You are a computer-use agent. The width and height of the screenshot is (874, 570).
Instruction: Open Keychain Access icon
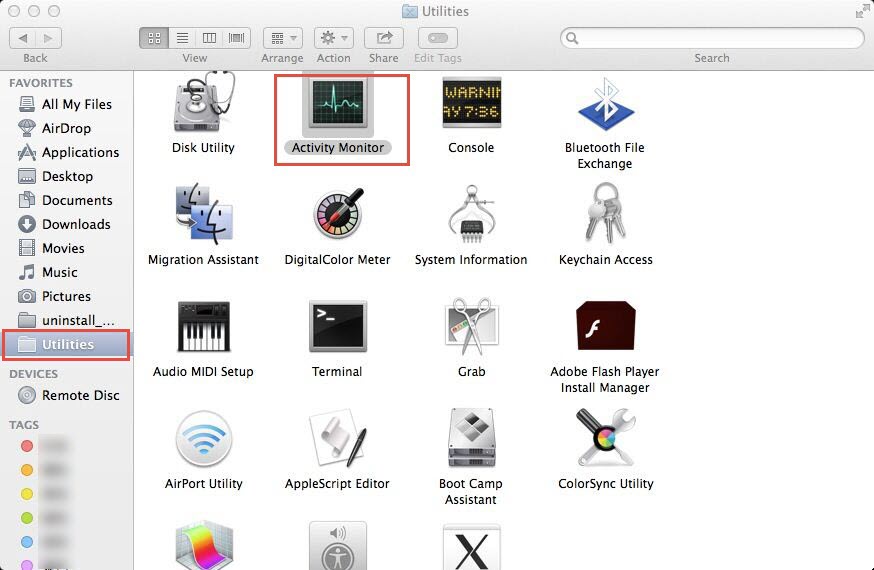pyautogui.click(x=604, y=214)
